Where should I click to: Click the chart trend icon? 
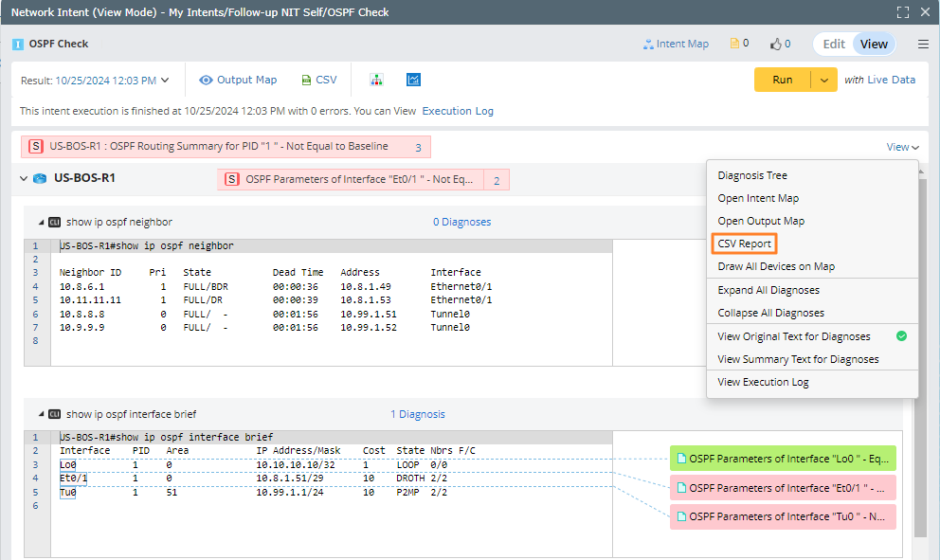[414, 81]
